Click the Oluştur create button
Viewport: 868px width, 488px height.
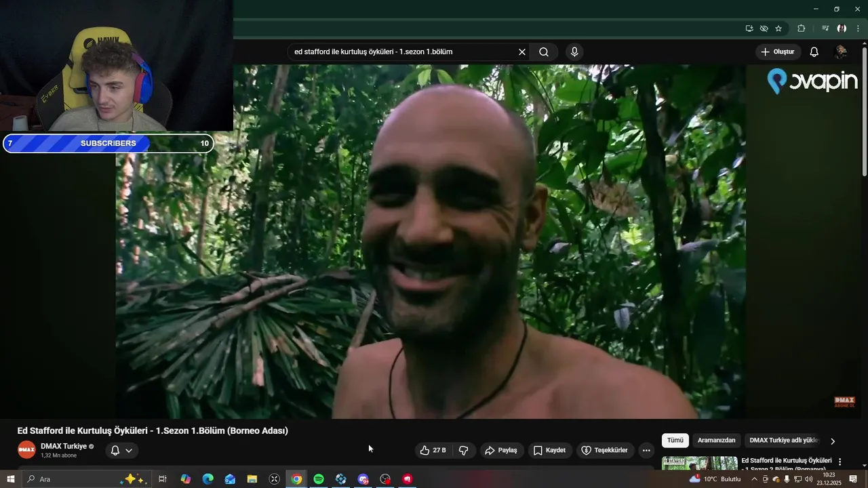pos(778,52)
